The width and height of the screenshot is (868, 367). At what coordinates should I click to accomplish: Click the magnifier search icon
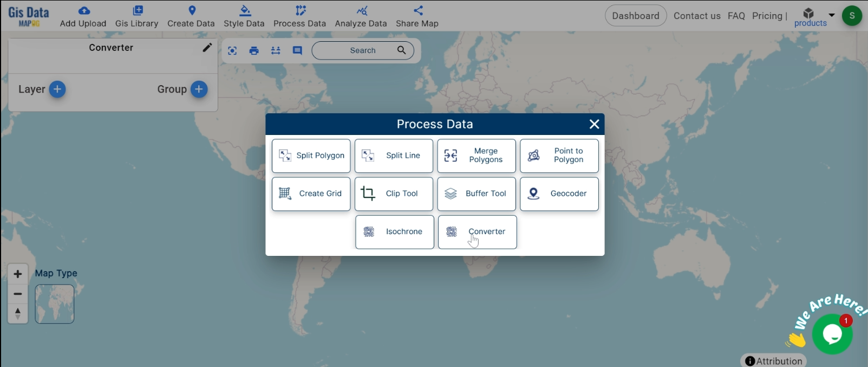click(x=401, y=50)
